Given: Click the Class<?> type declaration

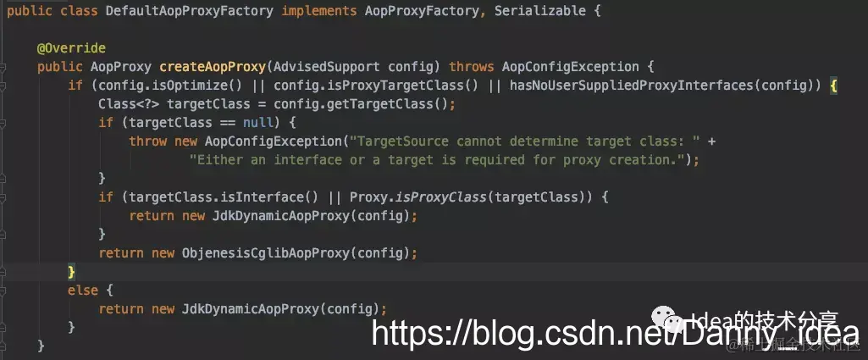Looking at the screenshot, I should click(x=129, y=104).
